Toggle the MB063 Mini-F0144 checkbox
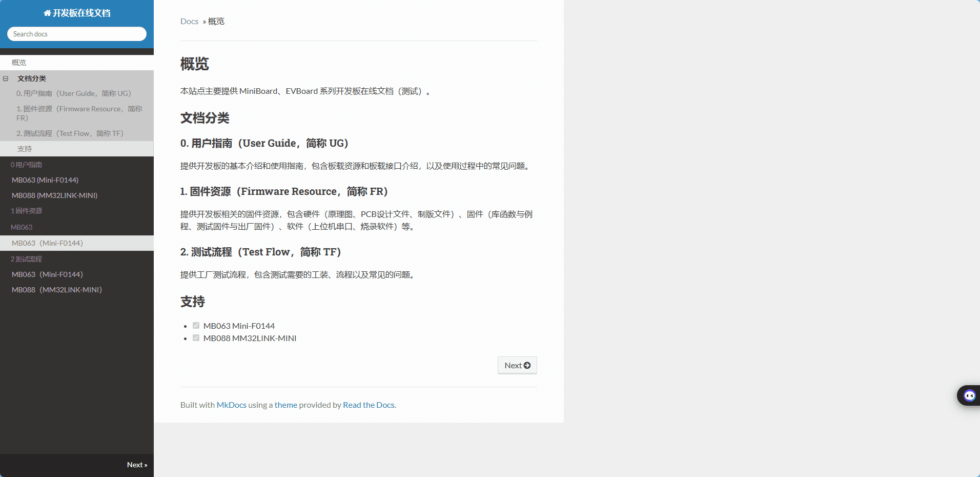The image size is (980, 477). [x=196, y=326]
